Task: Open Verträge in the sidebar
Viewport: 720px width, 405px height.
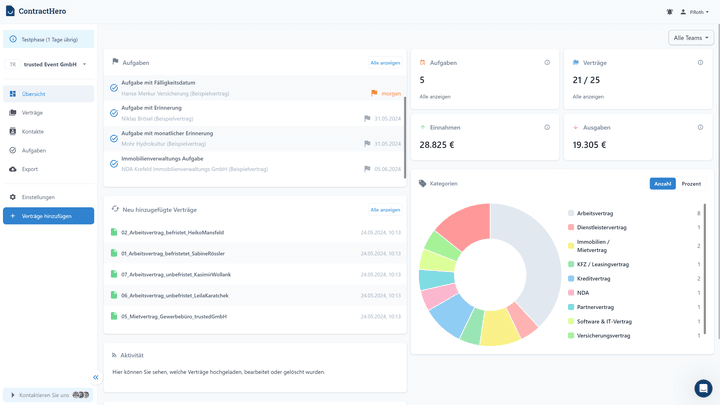Action: pos(48,112)
